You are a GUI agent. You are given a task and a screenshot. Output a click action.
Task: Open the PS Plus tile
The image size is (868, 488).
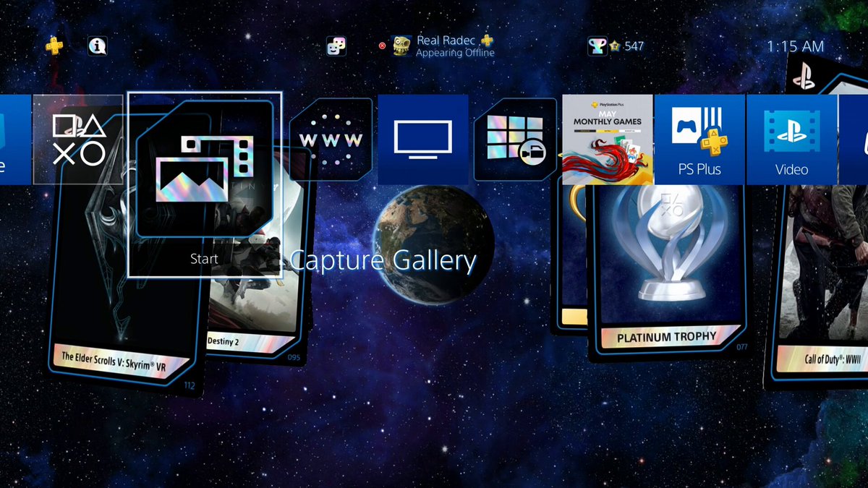click(x=699, y=140)
